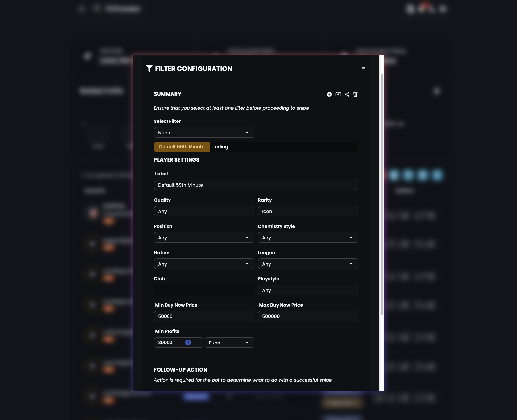The width and height of the screenshot is (517, 420).
Task: Select the Default 59th Minute tab
Action: tap(182, 147)
